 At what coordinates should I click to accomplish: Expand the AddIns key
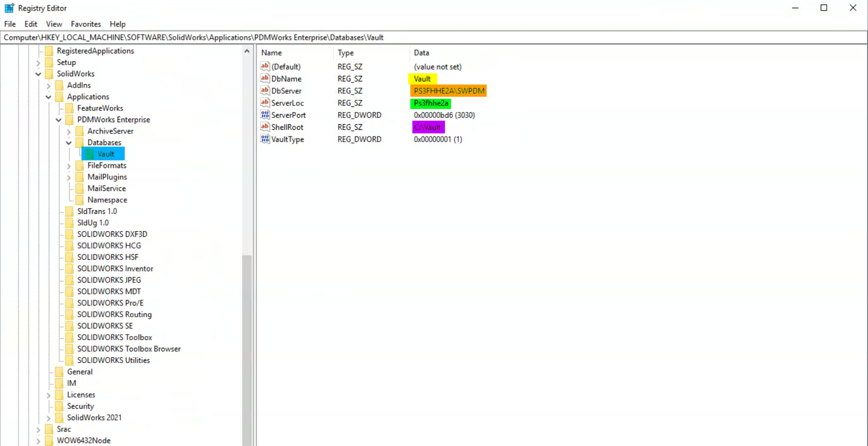(48, 86)
